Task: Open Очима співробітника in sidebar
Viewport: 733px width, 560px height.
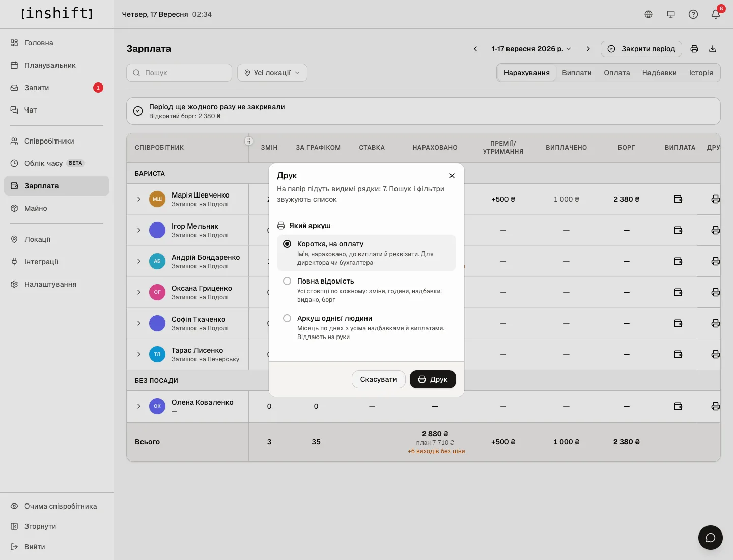Action: tap(57, 506)
